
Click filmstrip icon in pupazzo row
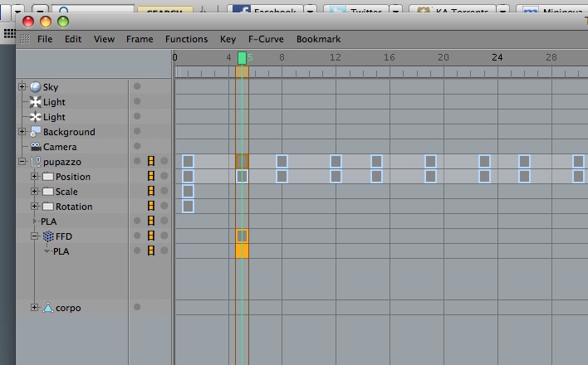pyautogui.click(x=151, y=161)
